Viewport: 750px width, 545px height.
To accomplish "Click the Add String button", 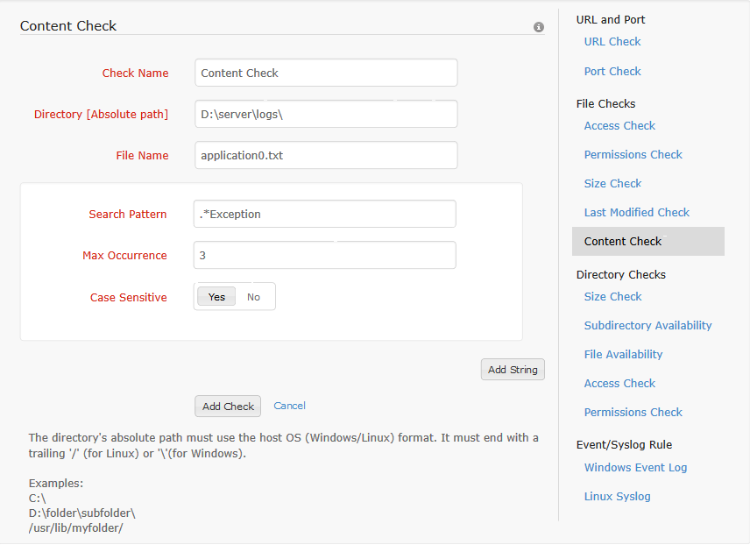I will pos(512,369).
